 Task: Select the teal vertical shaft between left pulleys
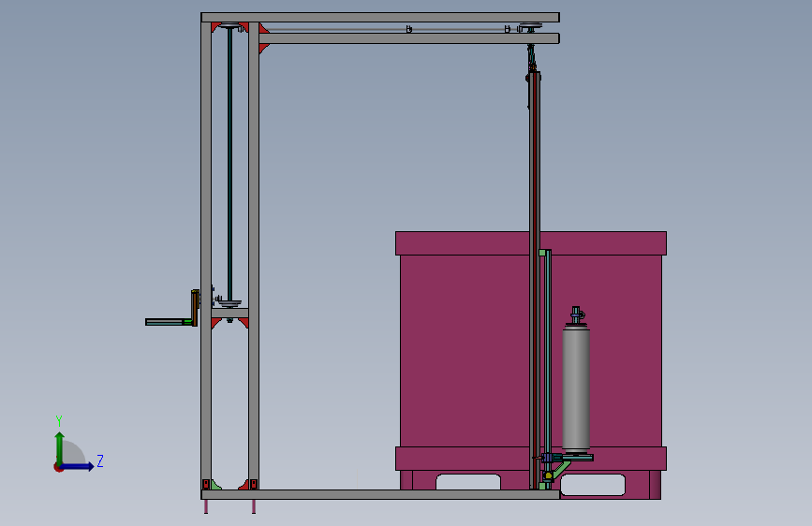[230, 163]
